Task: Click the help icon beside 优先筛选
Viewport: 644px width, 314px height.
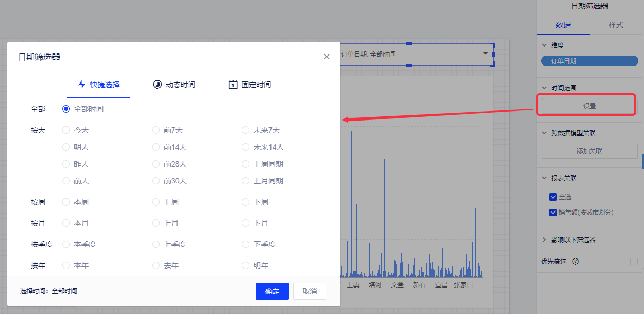Action: (x=576, y=262)
